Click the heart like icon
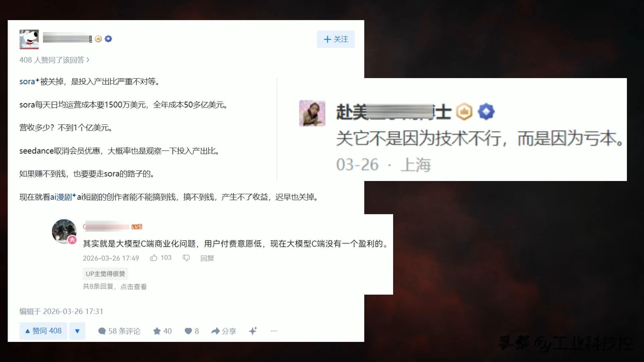The image size is (644, 362). [x=192, y=331]
